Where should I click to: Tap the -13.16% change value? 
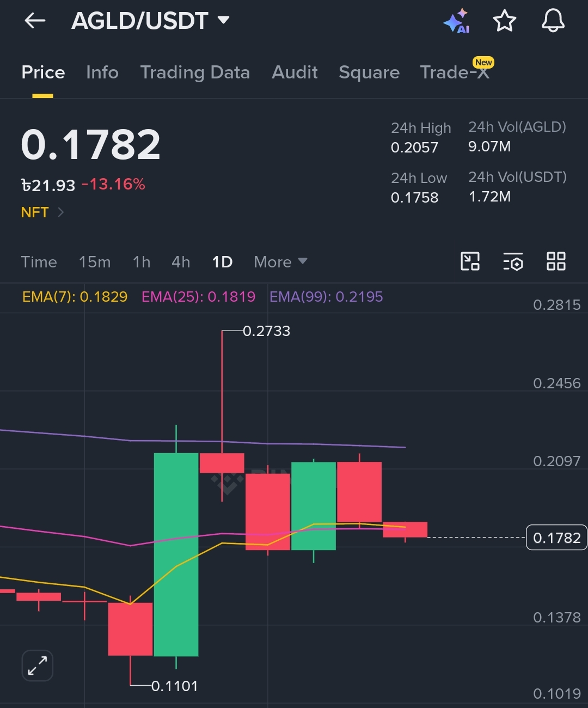click(113, 184)
